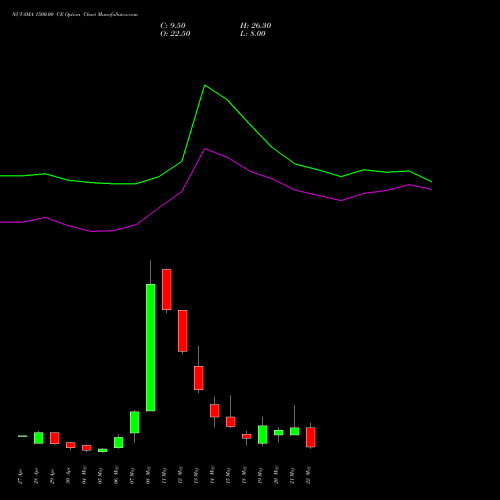Image resolution: width=500 pixels, height=500 pixels.
Task: Select the red candlestick for 11 May
Action: (167, 289)
